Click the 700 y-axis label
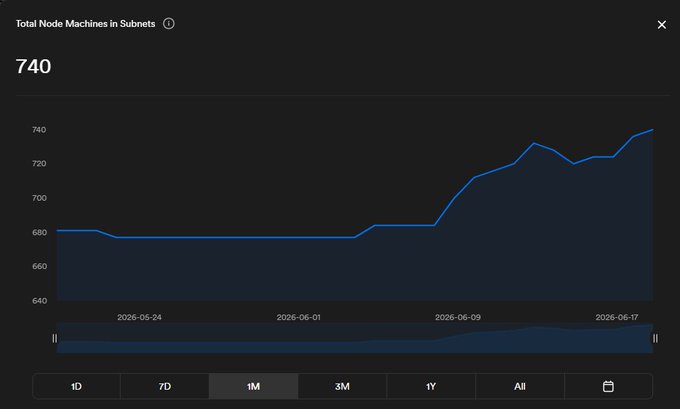 tap(39, 198)
